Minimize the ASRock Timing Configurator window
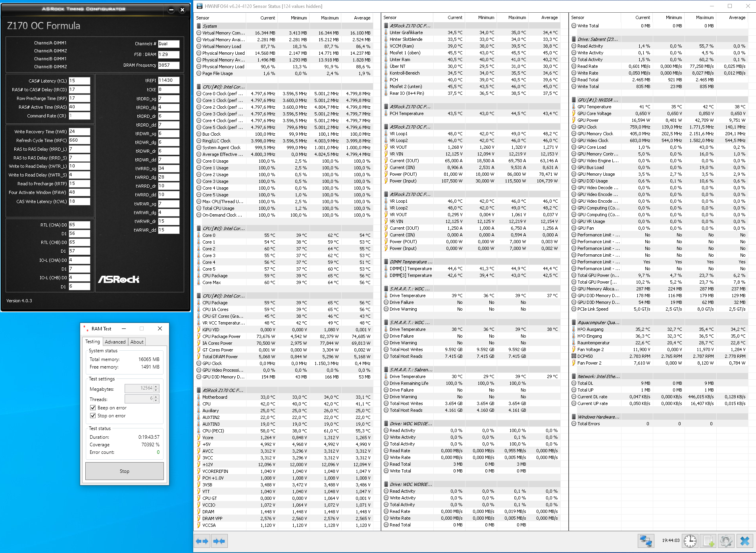Screen dimensions: 756x553 (171, 10)
